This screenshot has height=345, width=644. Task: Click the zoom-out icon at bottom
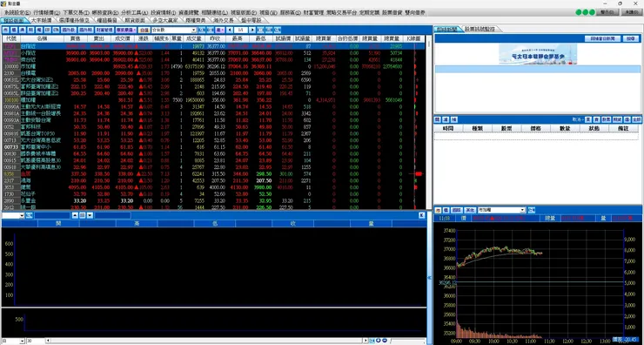[385, 341]
